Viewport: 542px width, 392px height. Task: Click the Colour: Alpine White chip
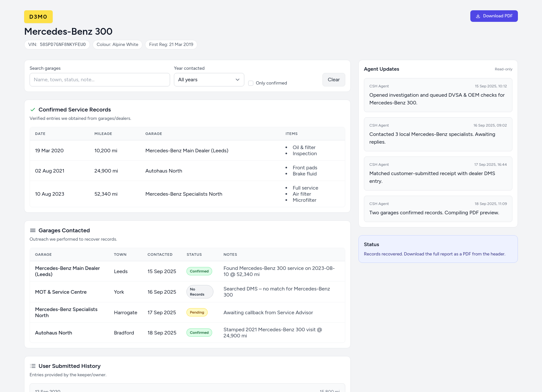117,45
